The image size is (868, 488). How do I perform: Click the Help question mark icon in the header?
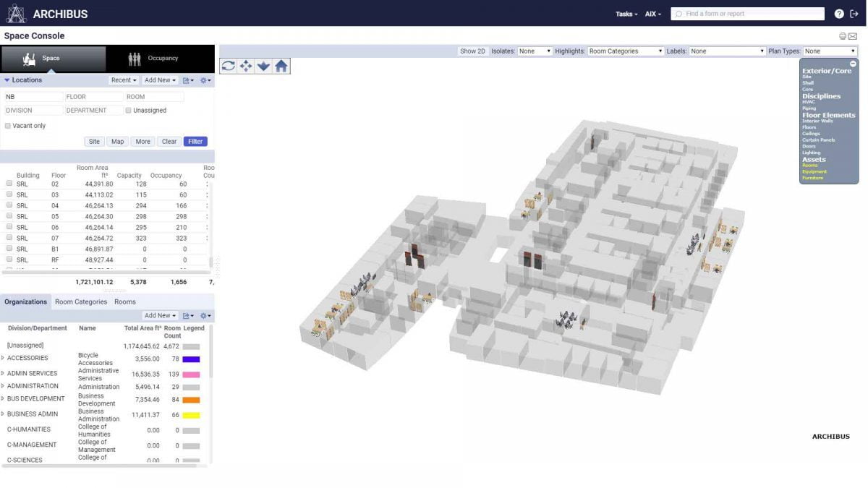tap(838, 13)
